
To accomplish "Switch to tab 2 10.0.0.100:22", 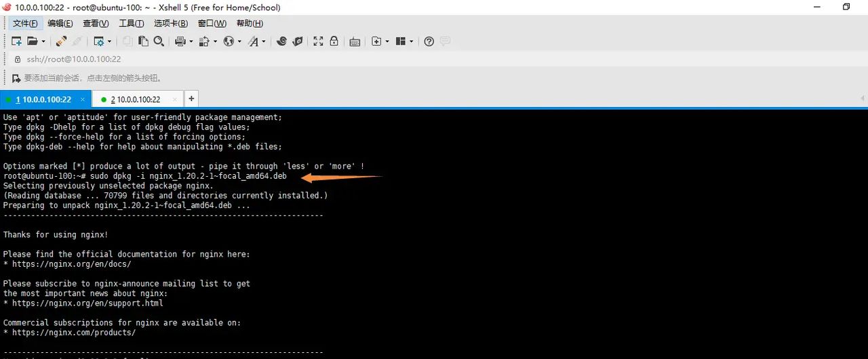I will pos(137,99).
